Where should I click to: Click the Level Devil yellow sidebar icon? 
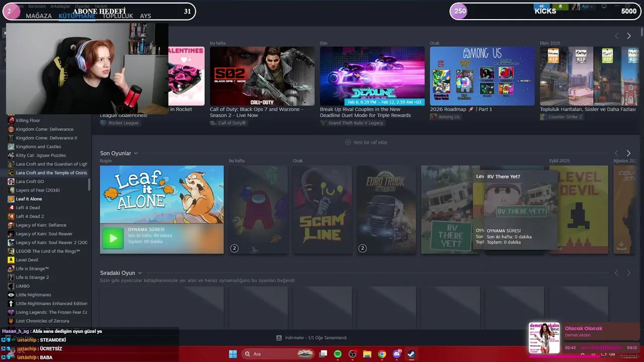click(11, 260)
